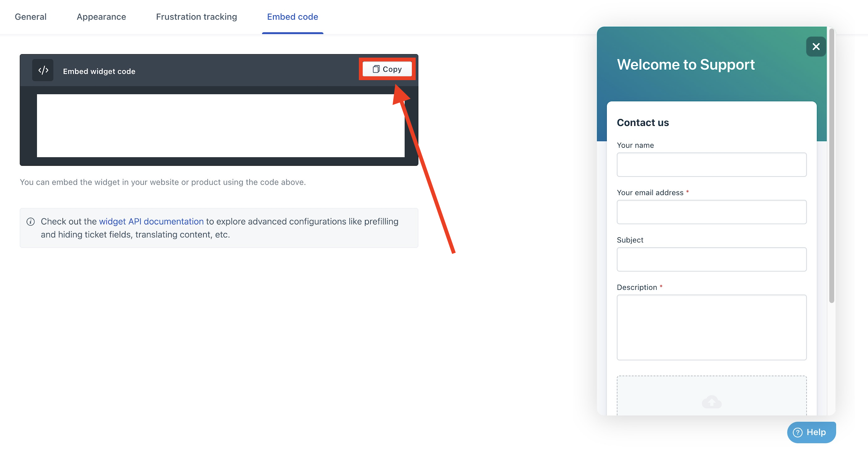Click into Your email address field
Screen dimensions: 868x454
[711, 212]
